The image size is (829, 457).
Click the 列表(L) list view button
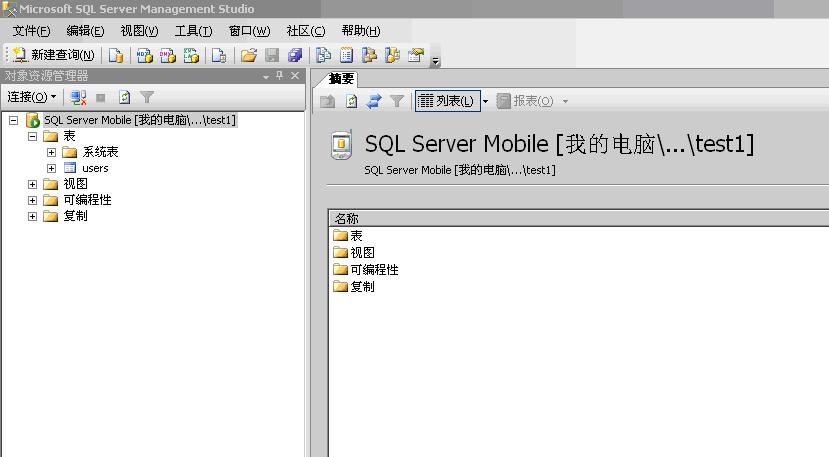pos(447,101)
